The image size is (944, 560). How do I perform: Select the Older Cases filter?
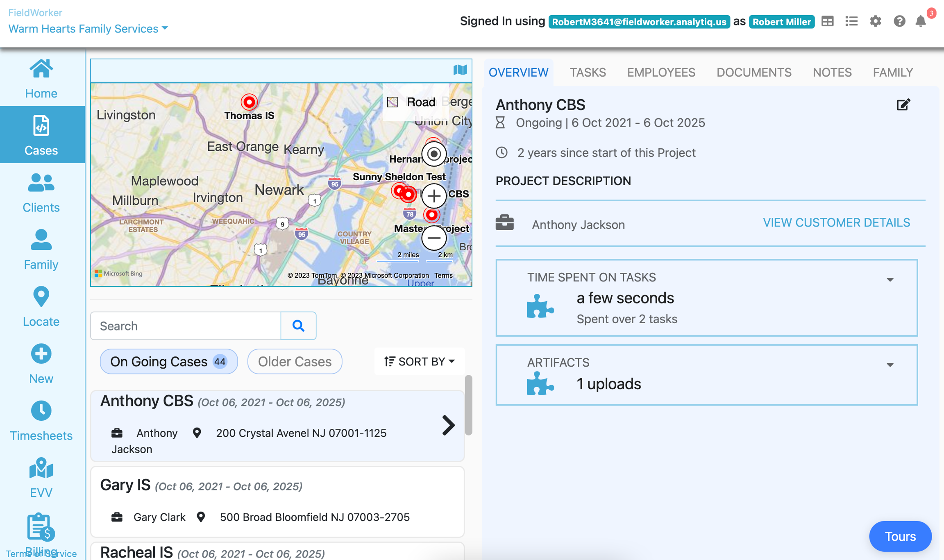(x=295, y=361)
